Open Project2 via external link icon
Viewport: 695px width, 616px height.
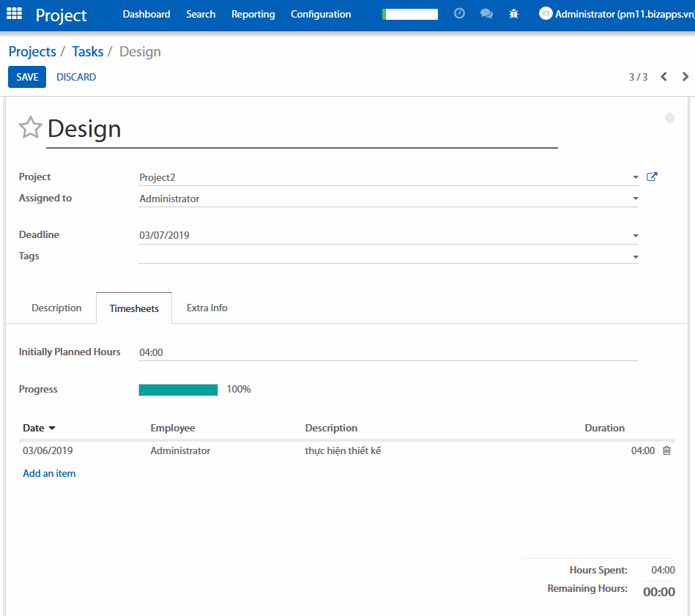pyautogui.click(x=652, y=177)
